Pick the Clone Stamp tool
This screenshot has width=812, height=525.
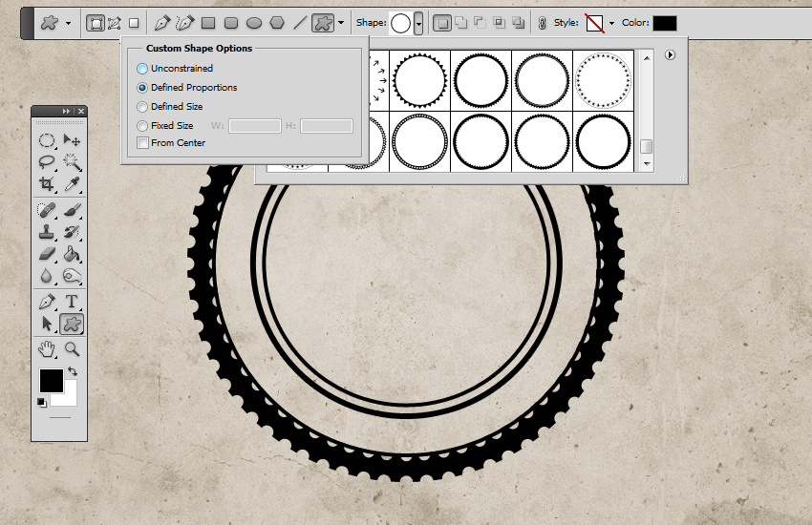click(46, 231)
